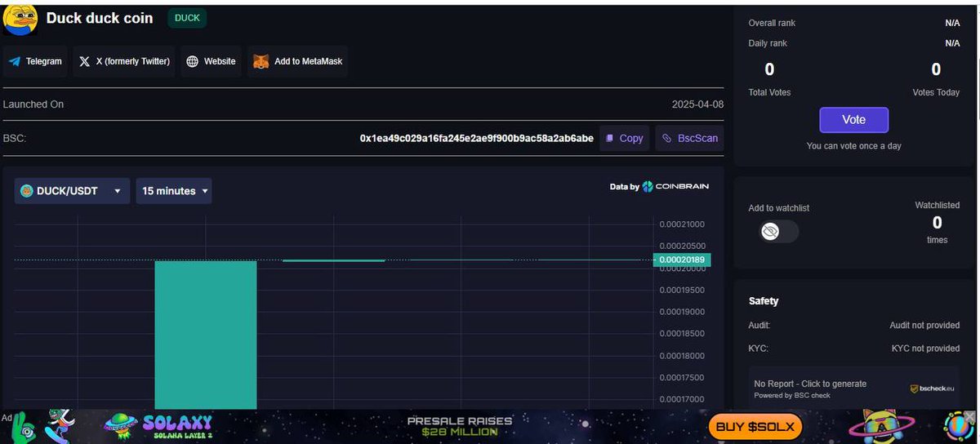The width and height of the screenshot is (980, 444).
Task: Click the Safety section heading
Action: coord(764,301)
